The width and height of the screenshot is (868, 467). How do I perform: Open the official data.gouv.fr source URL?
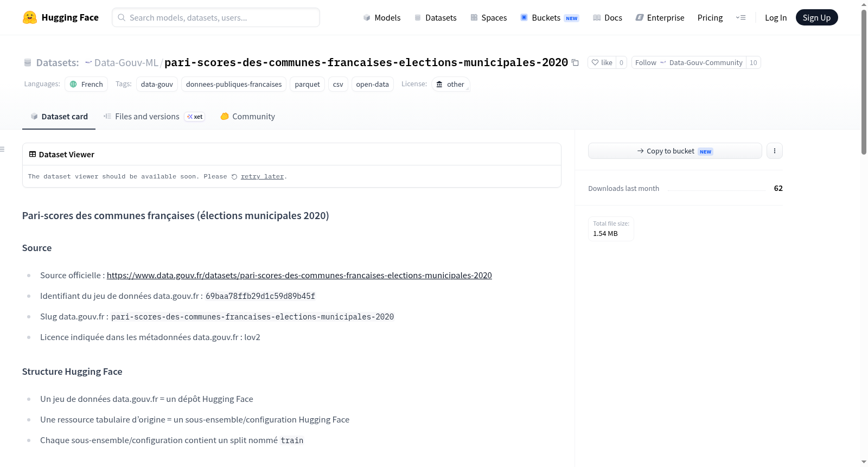pos(299,276)
